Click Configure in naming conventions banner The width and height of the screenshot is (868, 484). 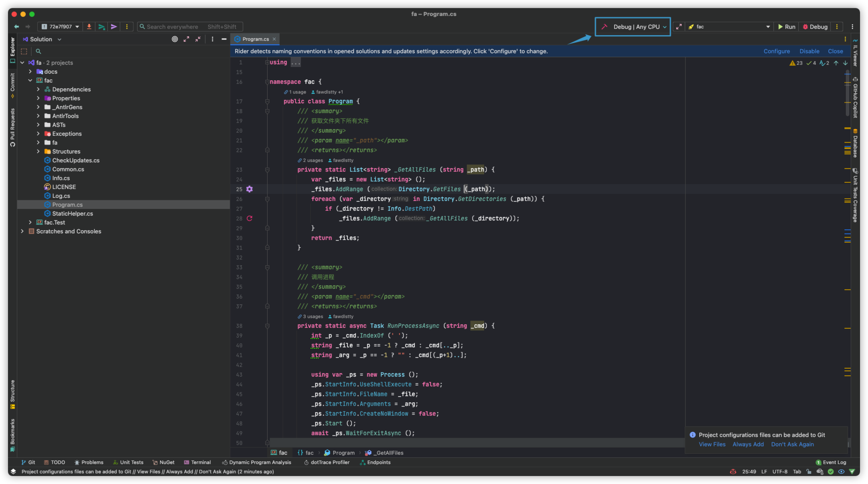coord(776,51)
